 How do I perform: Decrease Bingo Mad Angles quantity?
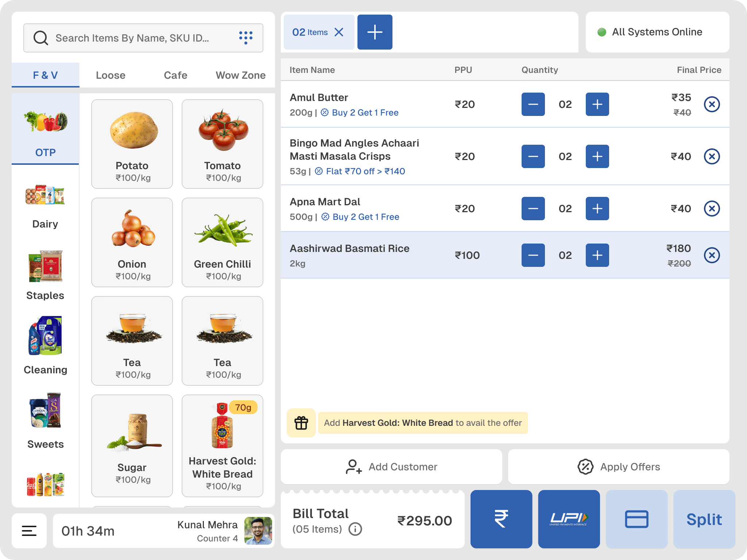coord(533,156)
